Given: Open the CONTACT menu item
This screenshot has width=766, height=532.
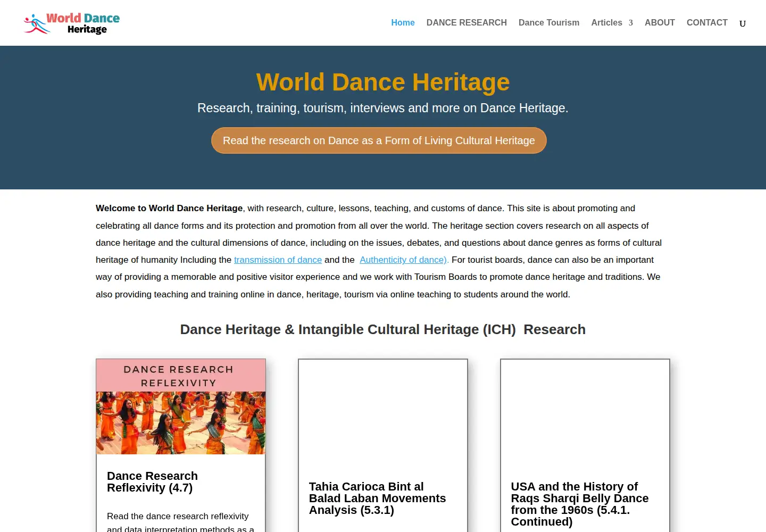Looking at the screenshot, I should (x=707, y=23).
